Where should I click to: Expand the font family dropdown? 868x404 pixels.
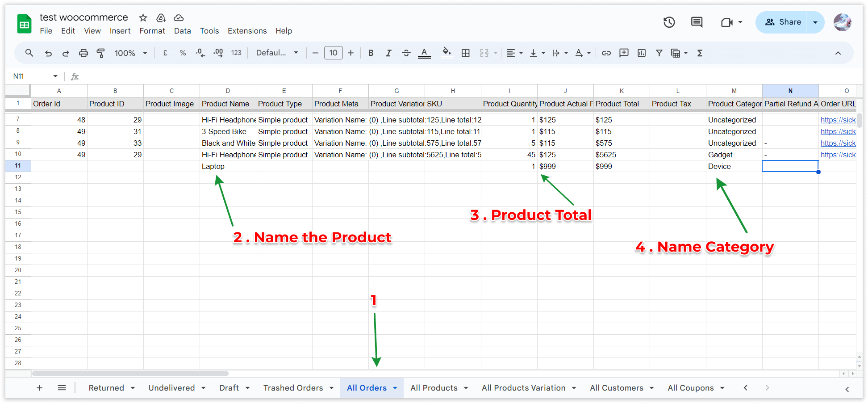277,53
